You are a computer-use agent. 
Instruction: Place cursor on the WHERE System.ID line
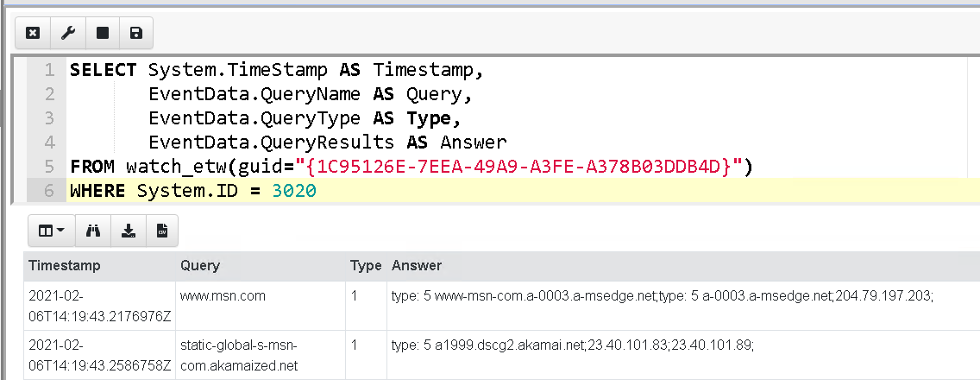(x=193, y=189)
